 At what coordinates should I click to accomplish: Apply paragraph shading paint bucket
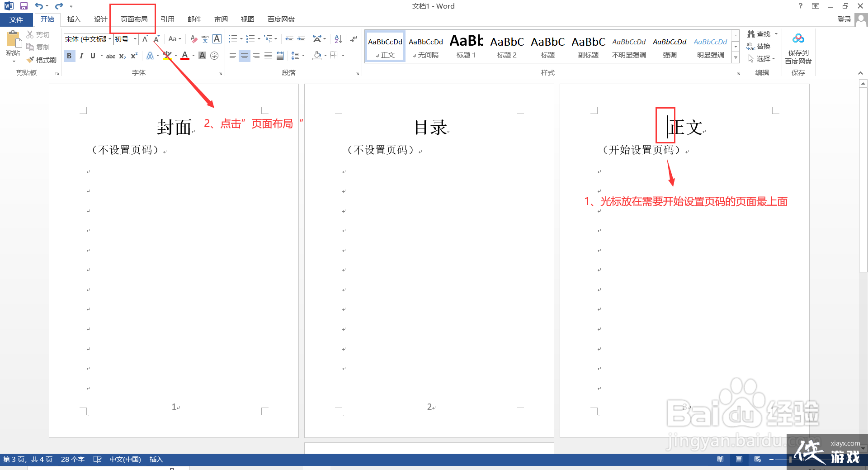pyautogui.click(x=317, y=56)
